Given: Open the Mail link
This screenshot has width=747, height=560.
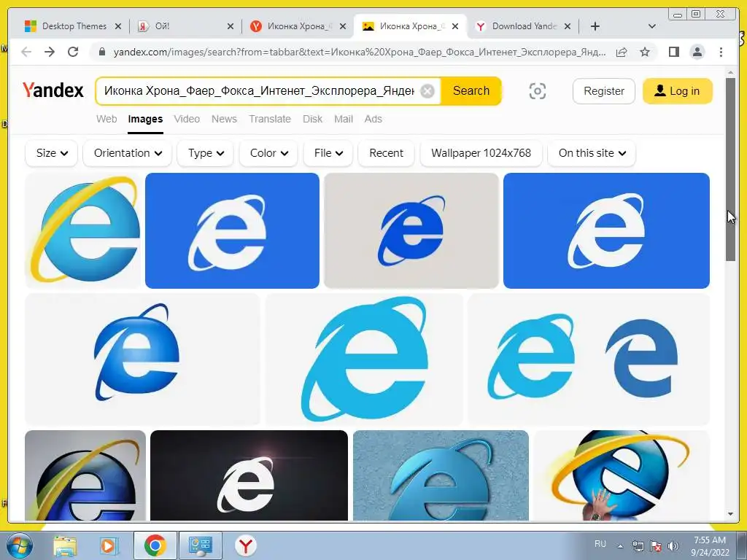Looking at the screenshot, I should 344,119.
